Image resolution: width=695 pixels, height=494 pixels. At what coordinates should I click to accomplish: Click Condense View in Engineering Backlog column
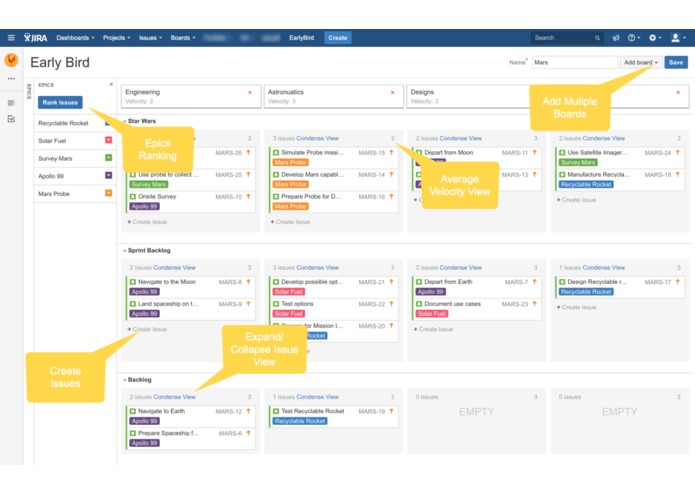click(174, 397)
